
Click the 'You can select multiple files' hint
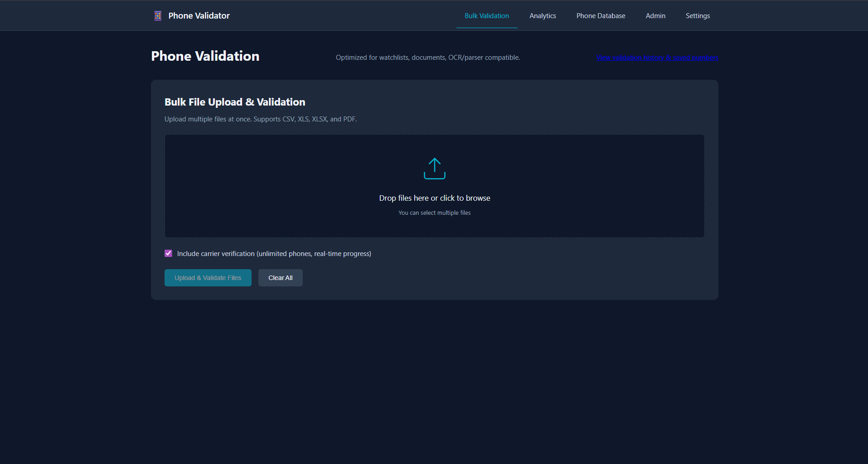coord(434,213)
